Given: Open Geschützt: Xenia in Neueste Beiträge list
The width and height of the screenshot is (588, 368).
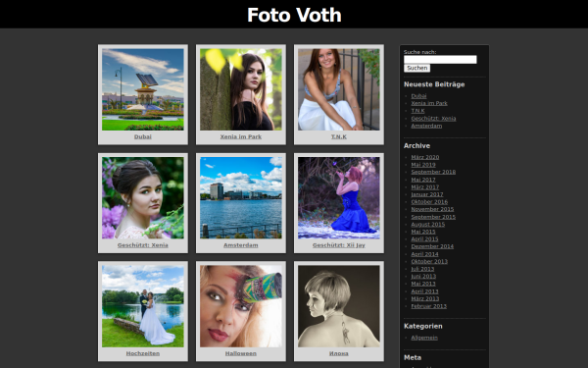Looking at the screenshot, I should pos(433,119).
